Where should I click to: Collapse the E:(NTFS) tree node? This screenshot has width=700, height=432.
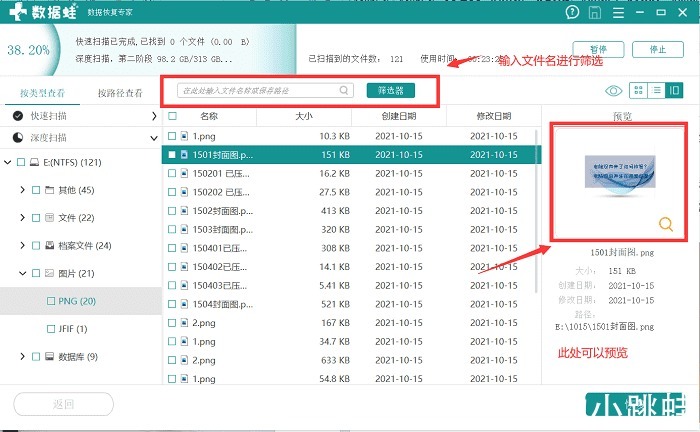tap(8, 162)
